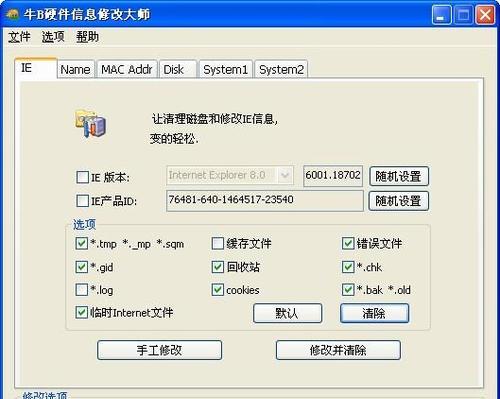Viewport: 500px width, 399px height.
Task: Select the IE tab
Action: 36,68
